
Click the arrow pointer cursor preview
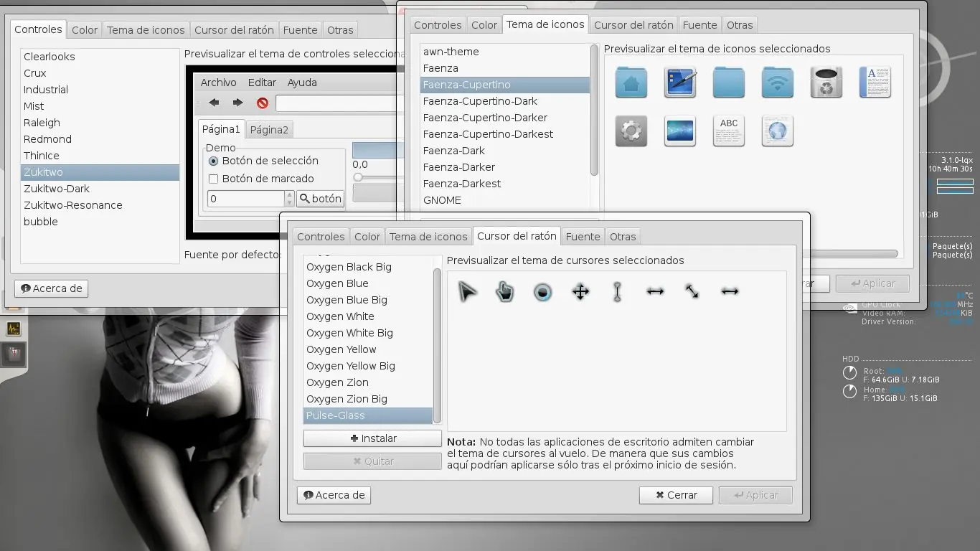pyautogui.click(x=468, y=291)
